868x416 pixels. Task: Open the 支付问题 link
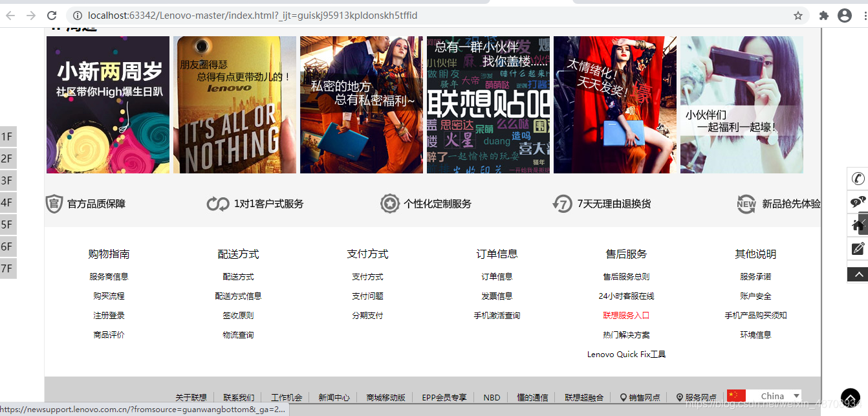[367, 296]
